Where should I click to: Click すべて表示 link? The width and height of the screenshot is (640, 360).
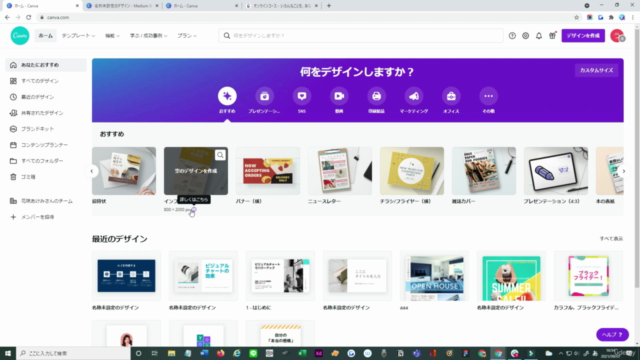pyautogui.click(x=611, y=238)
